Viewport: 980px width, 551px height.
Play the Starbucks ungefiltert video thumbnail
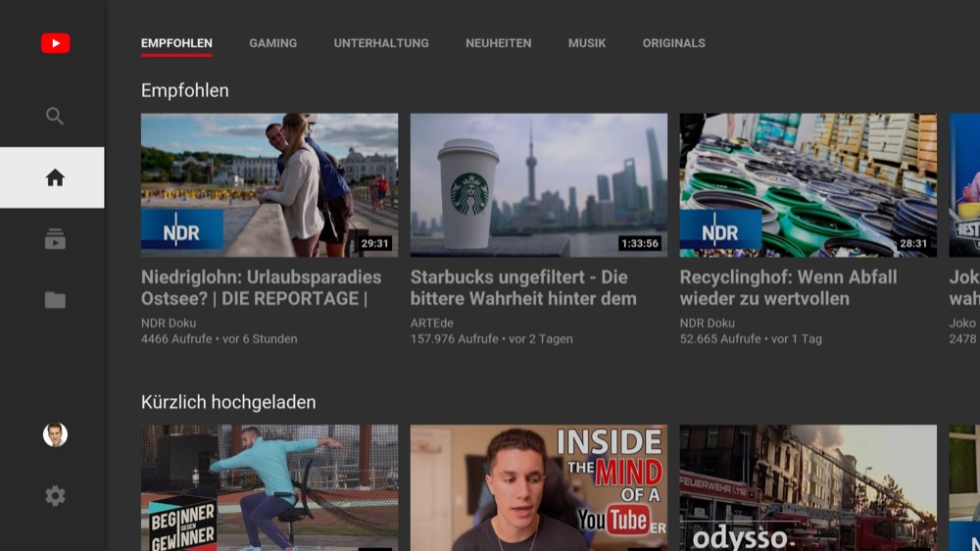(x=538, y=185)
